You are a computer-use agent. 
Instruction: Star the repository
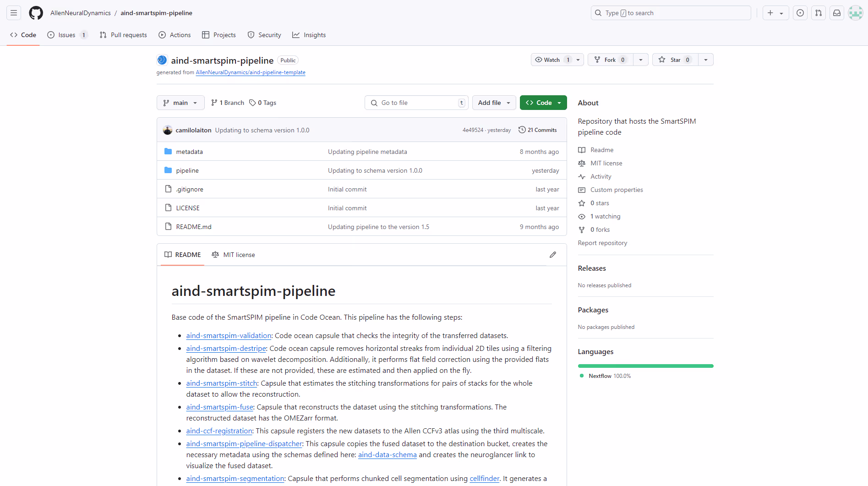click(x=675, y=60)
